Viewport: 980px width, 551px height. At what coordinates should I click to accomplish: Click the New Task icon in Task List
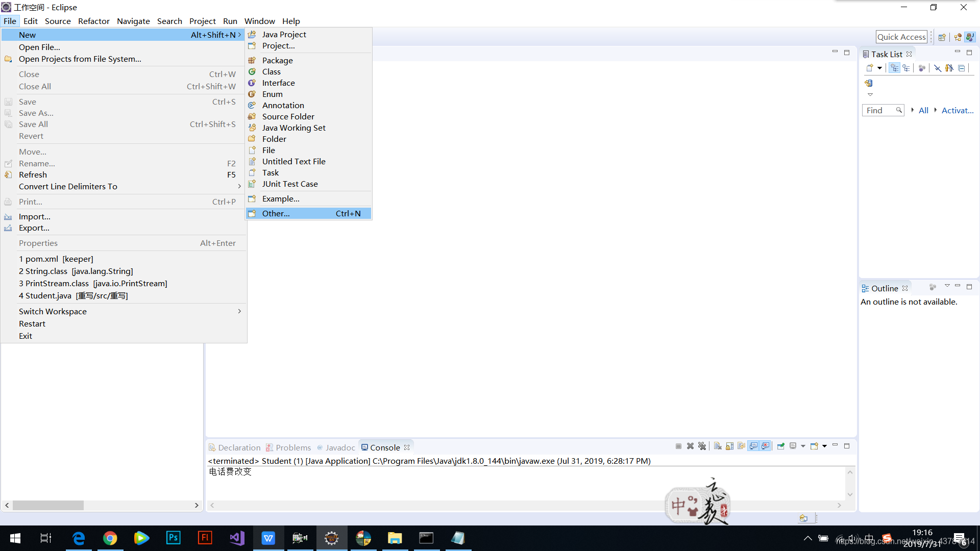(870, 68)
